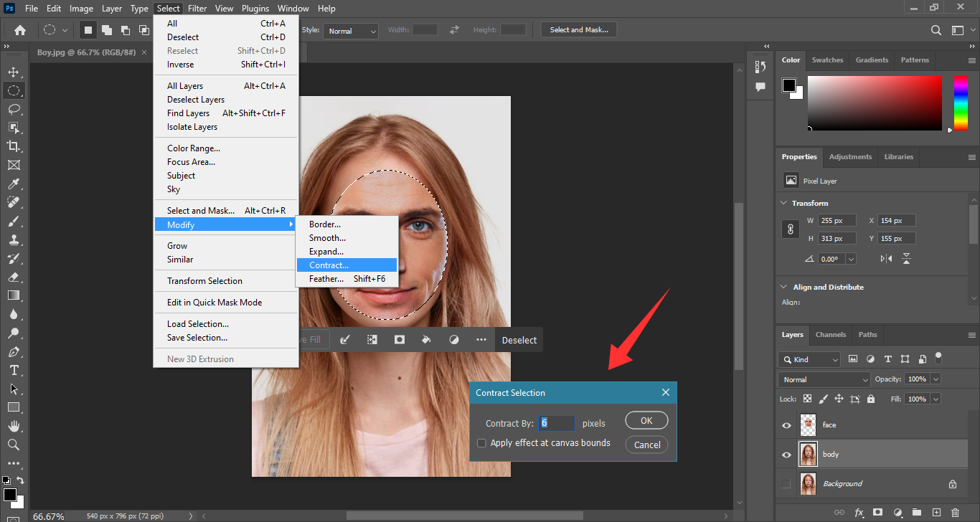
Task: Select the Eyedropper tool
Action: click(x=14, y=184)
